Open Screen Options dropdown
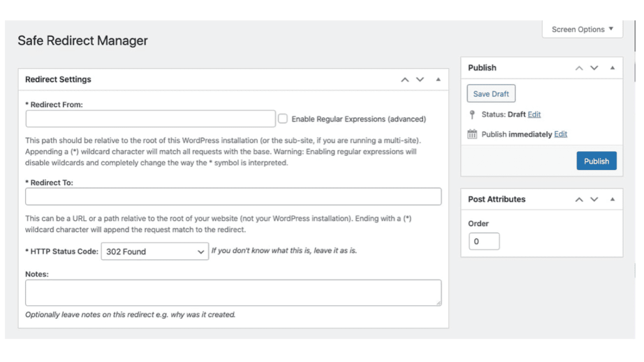Viewport: 644px width, 362px height. pos(583,29)
